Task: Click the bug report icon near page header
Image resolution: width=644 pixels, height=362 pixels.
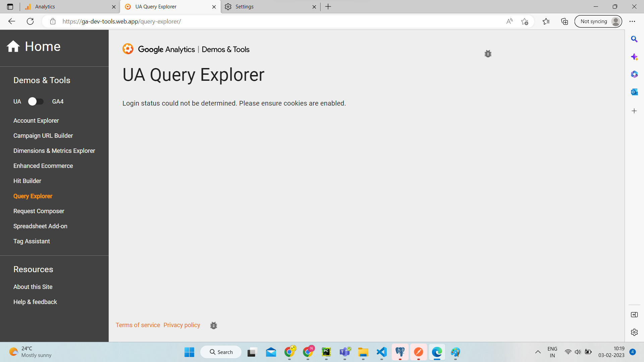Action: [488, 54]
